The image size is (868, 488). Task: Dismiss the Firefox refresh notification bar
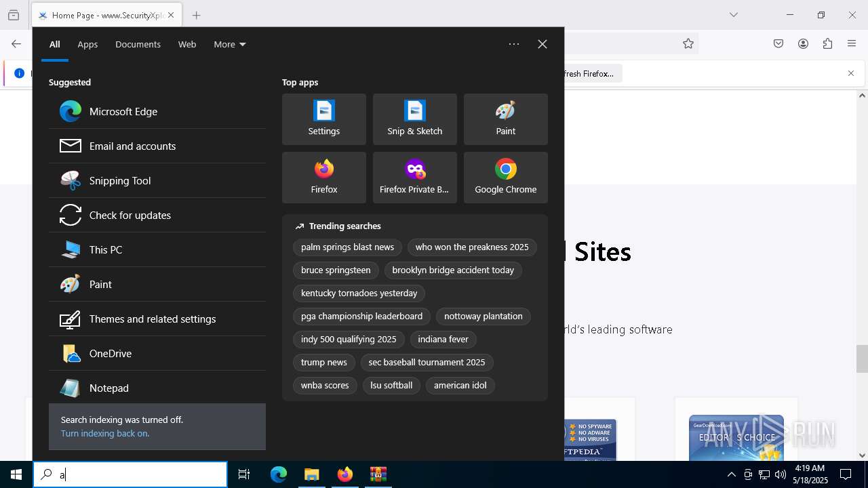point(851,73)
